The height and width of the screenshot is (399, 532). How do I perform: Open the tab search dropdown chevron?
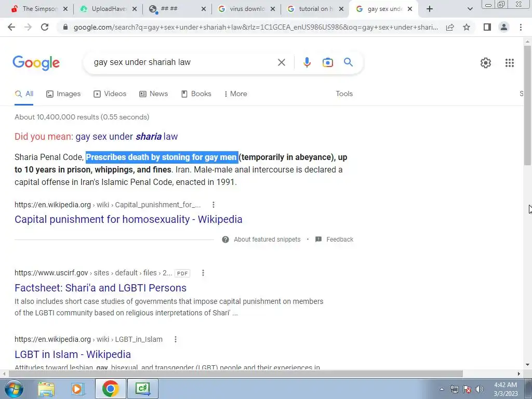[470, 9]
